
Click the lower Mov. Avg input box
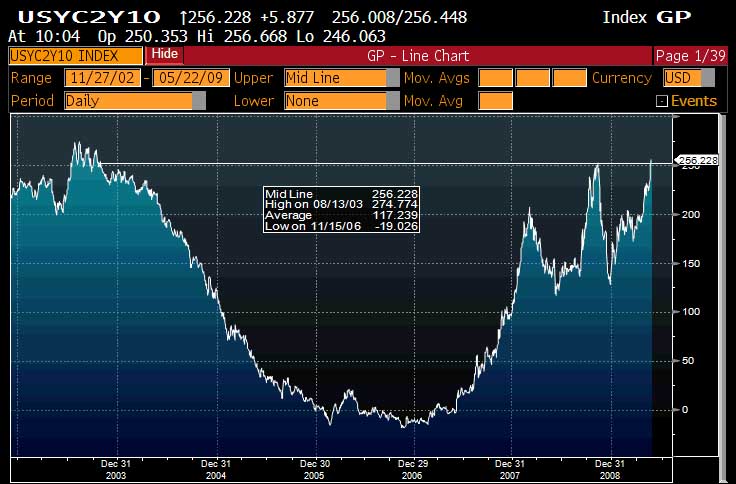(x=495, y=100)
